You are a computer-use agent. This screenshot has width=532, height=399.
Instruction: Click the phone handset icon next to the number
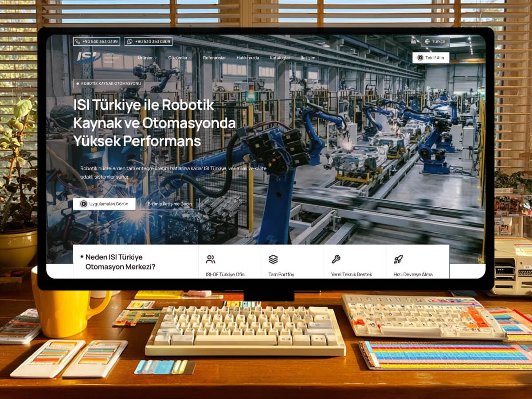(x=77, y=41)
